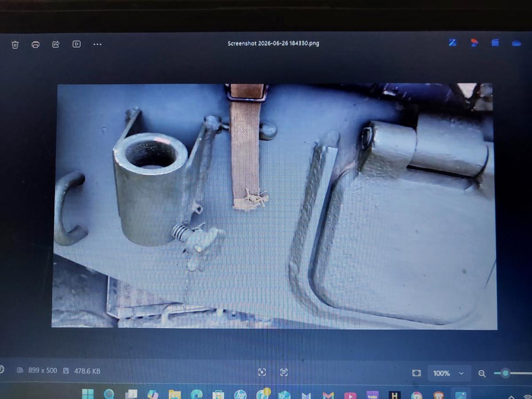The width and height of the screenshot is (532, 399).
Task: Open the black H app on the taskbar
Action: point(394,395)
